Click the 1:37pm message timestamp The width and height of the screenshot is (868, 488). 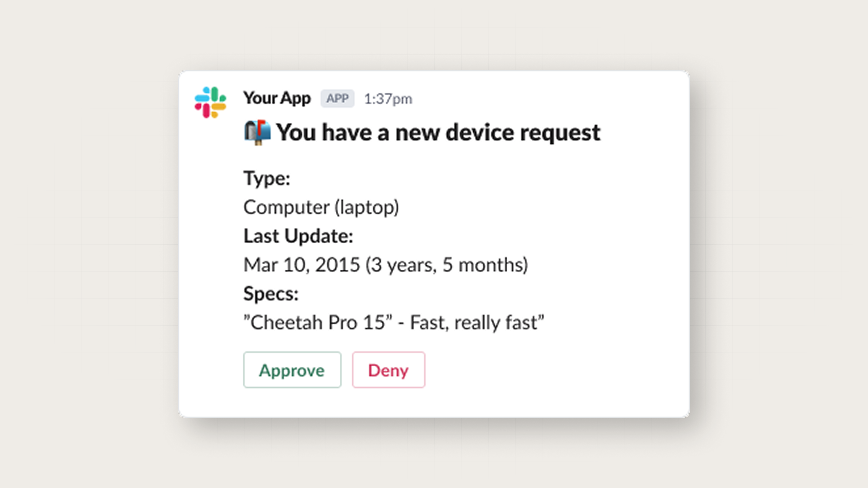389,98
